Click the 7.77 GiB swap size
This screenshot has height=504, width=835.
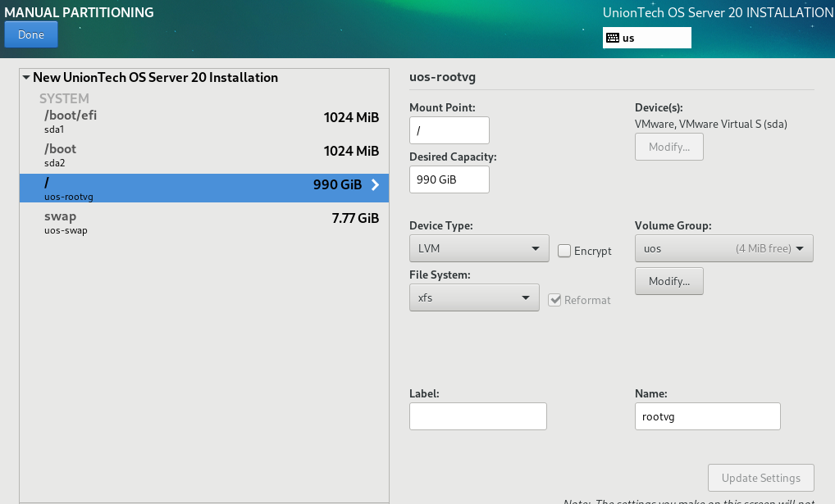point(355,218)
